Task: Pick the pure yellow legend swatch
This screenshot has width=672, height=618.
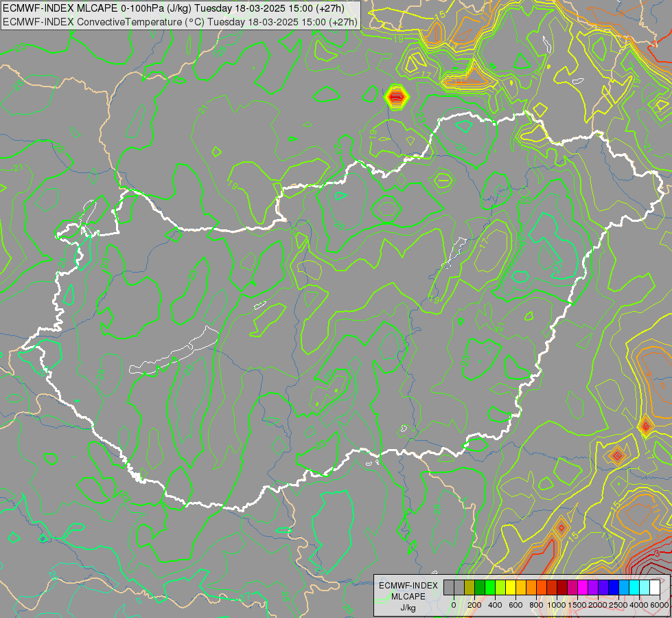Action: 511,588
